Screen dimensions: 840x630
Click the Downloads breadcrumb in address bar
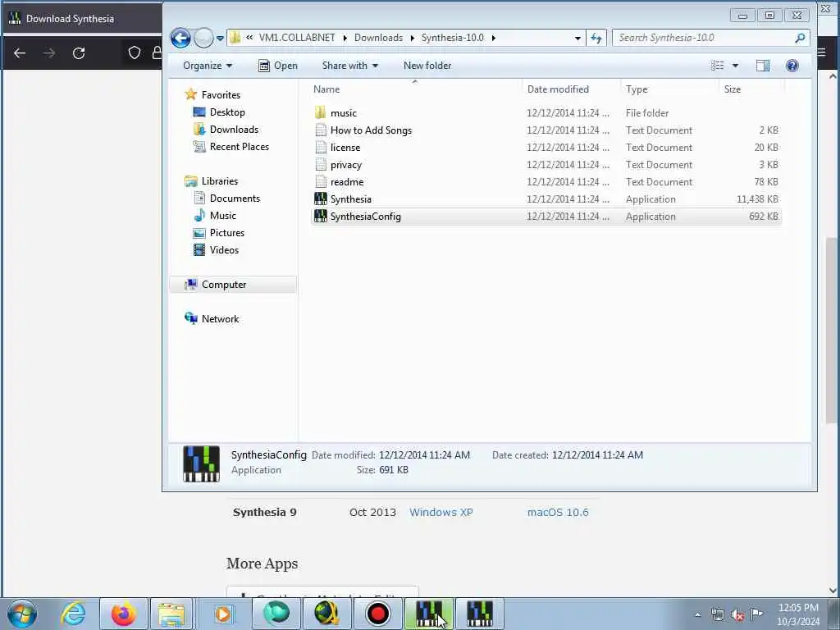(x=378, y=38)
